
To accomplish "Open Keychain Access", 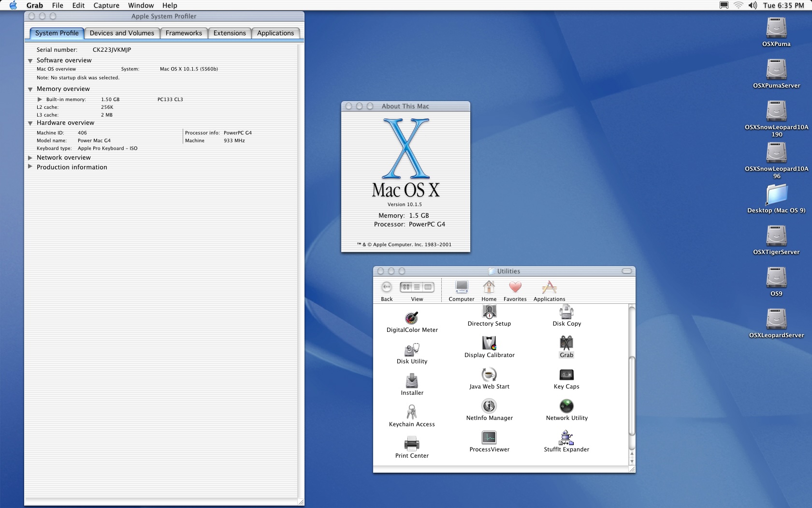I will click(412, 413).
